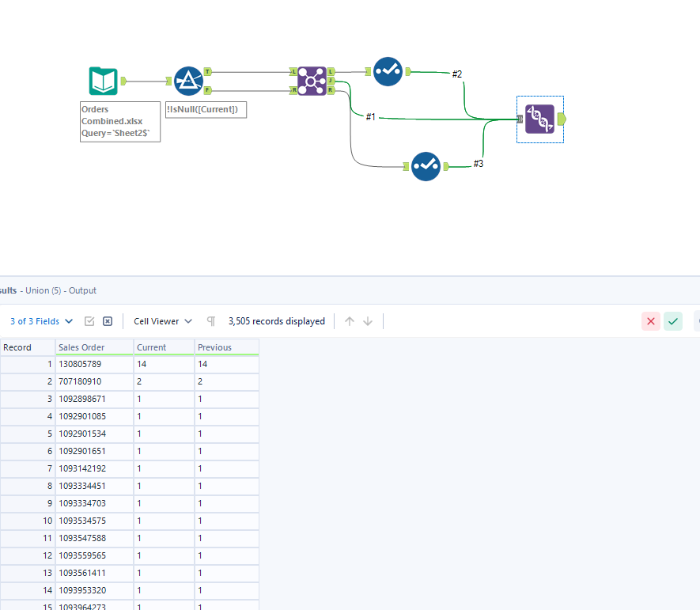Toggle show whitespace paragraph icon
Image resolution: width=700 pixels, height=610 pixels.
click(x=210, y=321)
